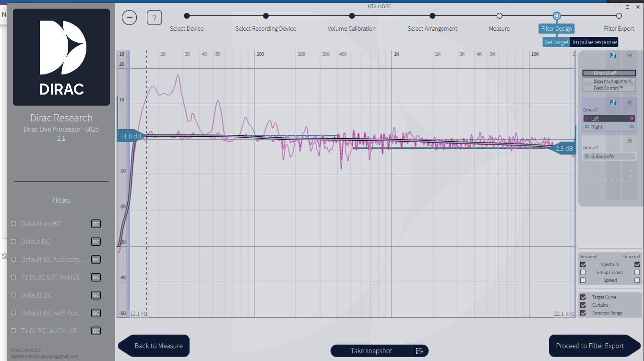
Task: Click the +1.0 dB target curve handle
Action: coord(131,136)
